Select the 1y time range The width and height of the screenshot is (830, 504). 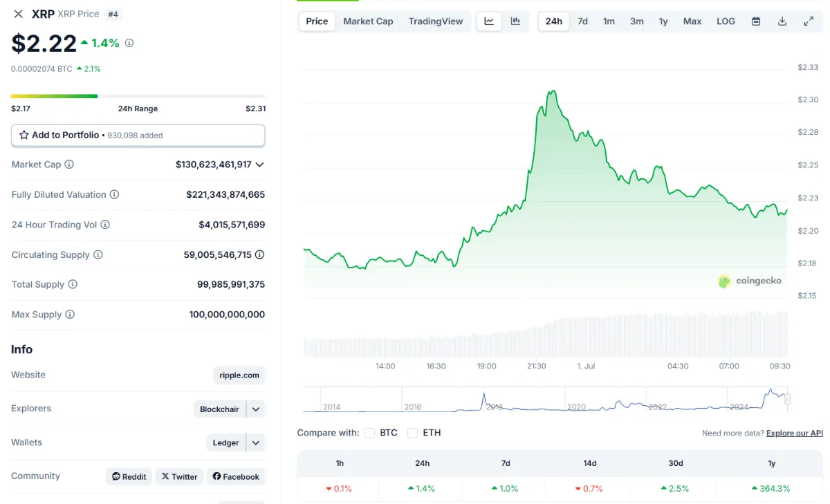[x=663, y=21]
